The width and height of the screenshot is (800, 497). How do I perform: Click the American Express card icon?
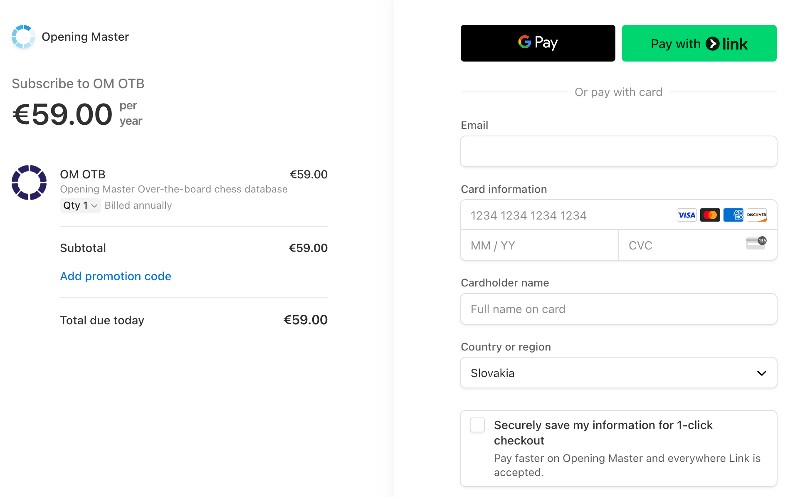coord(733,215)
